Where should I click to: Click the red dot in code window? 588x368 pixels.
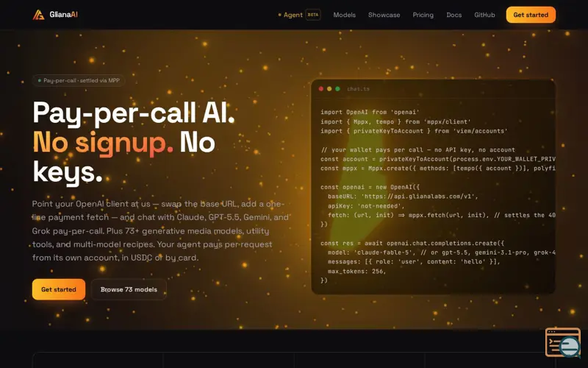coord(321,89)
